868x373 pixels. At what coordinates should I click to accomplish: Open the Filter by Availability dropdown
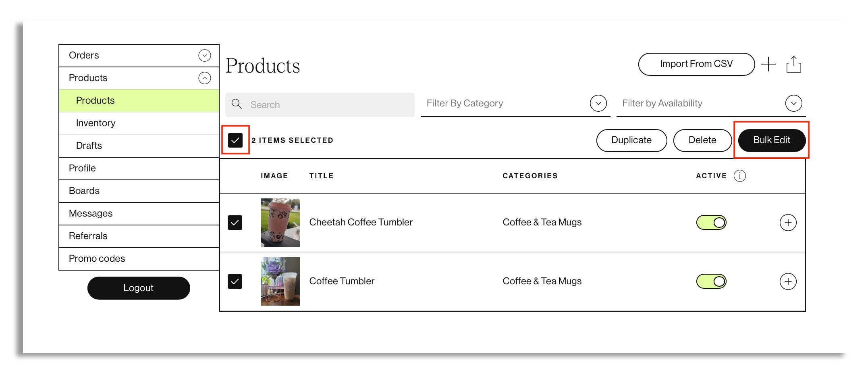pos(793,103)
